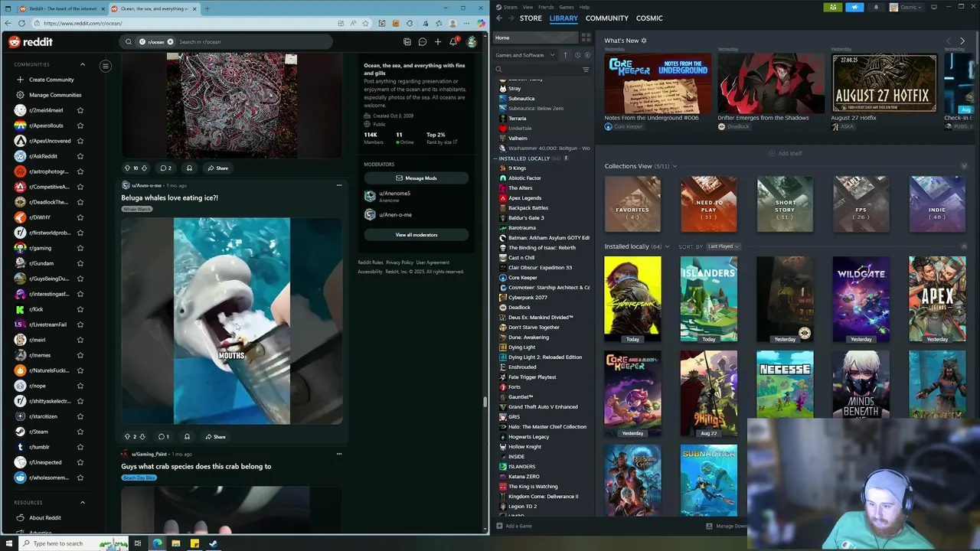The image size is (980, 551).
Task: Switch to the STORE tab in Steam
Action: click(531, 18)
